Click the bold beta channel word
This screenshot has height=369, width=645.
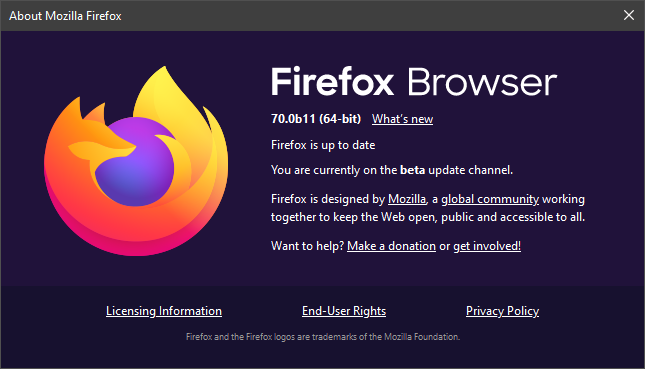pos(412,170)
